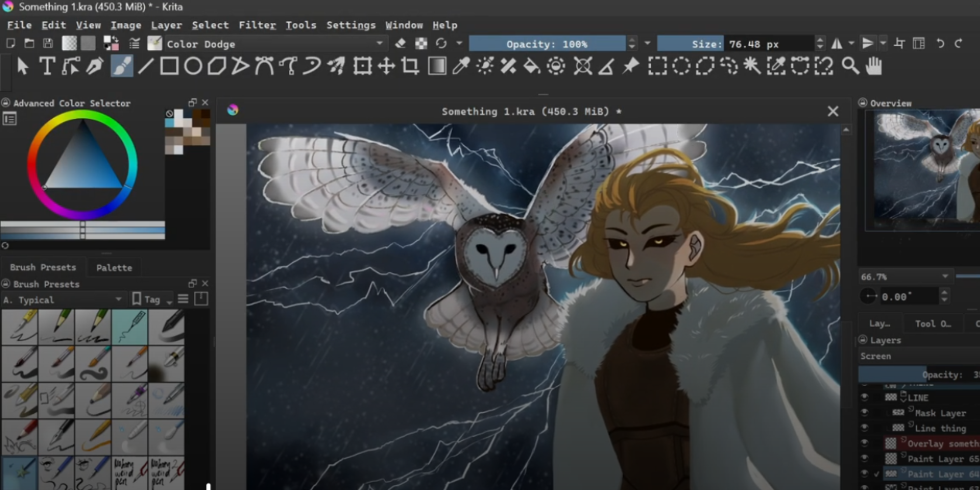Select the Fill bucket tool
This screenshot has height=490, width=980.
point(531,66)
